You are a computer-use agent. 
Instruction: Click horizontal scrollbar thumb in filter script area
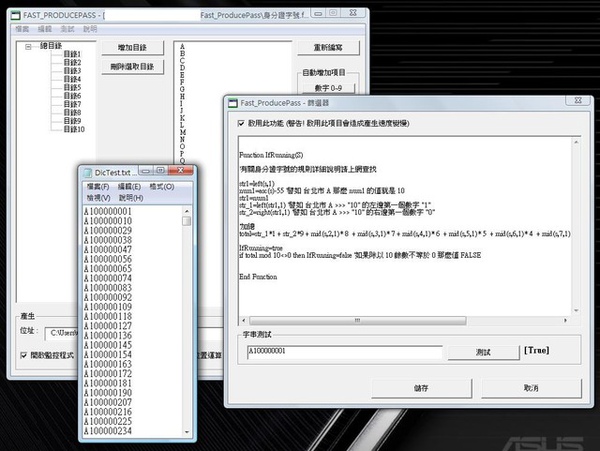pos(357,320)
